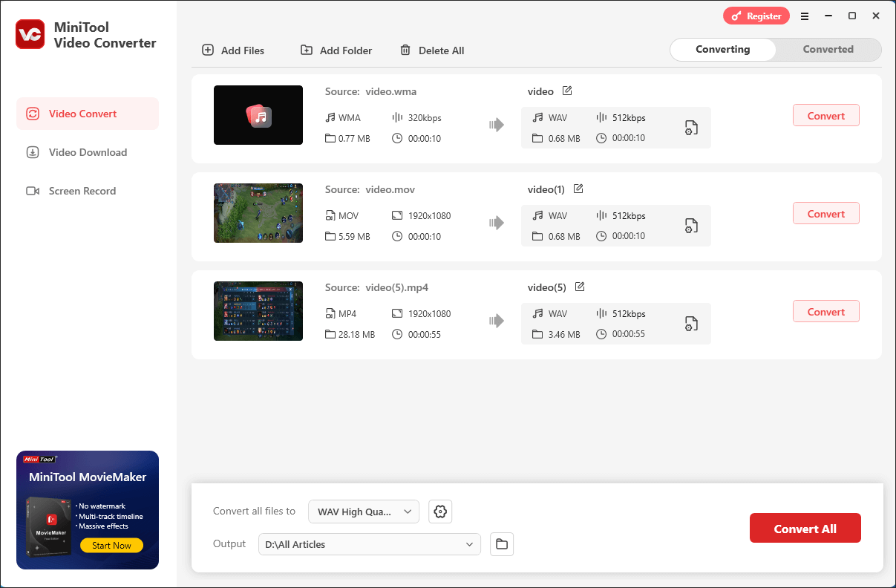Click the MP4 source format icon
This screenshot has width=896, height=588.
pos(330,313)
